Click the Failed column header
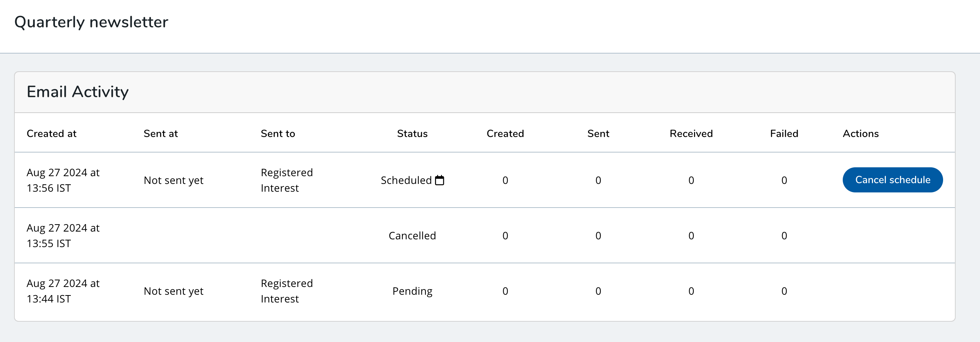980x342 pixels. pos(784,134)
